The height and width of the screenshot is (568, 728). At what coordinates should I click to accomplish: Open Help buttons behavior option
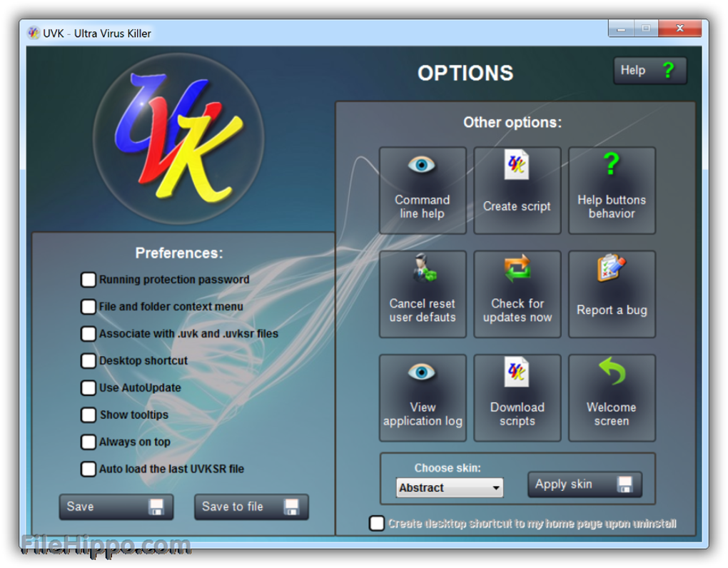612,191
